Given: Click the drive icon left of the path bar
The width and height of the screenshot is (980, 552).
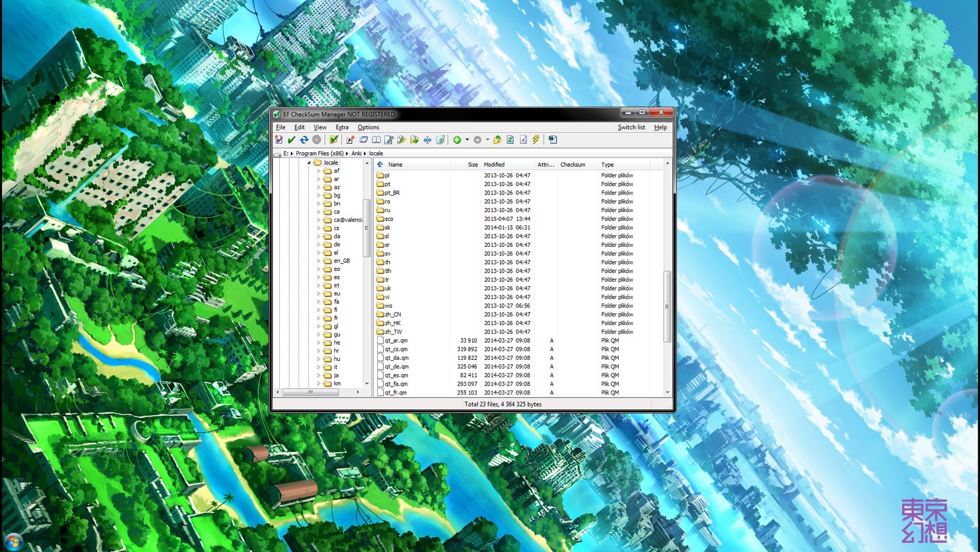Looking at the screenshot, I should (277, 153).
